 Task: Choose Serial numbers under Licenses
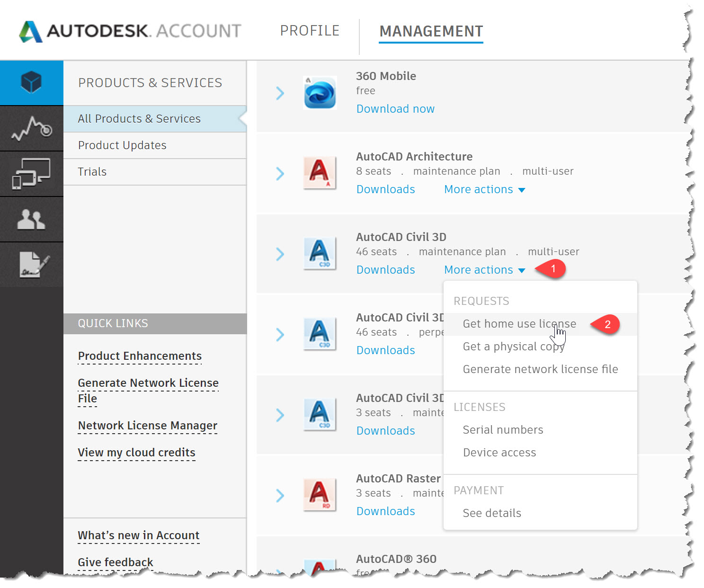pos(540,430)
